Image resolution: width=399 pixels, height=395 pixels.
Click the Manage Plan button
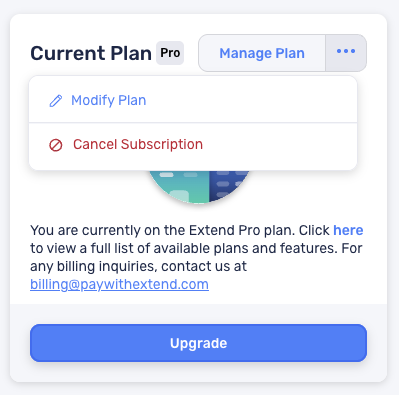coord(262,53)
